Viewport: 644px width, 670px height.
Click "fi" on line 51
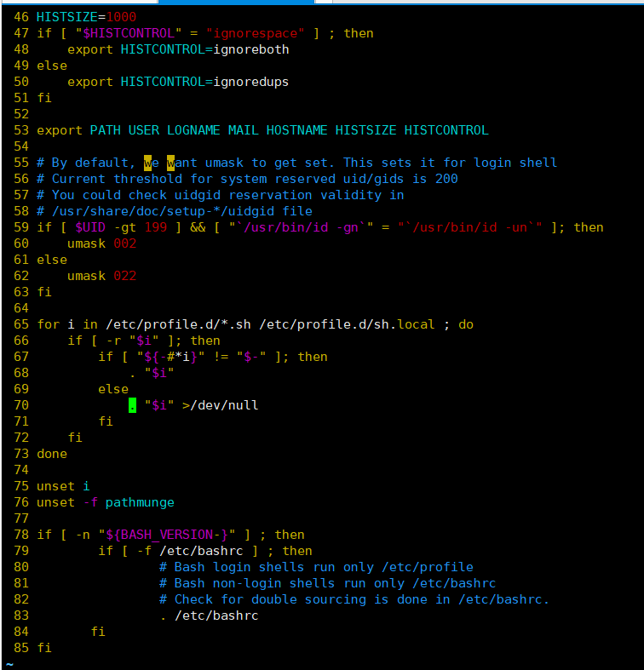[44, 98]
